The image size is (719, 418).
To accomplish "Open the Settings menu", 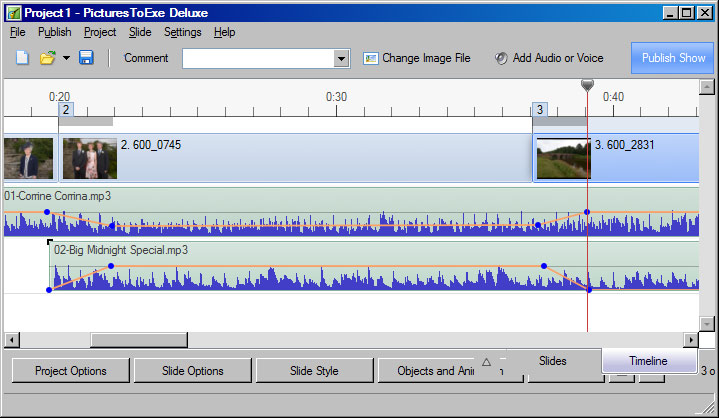I will [182, 32].
